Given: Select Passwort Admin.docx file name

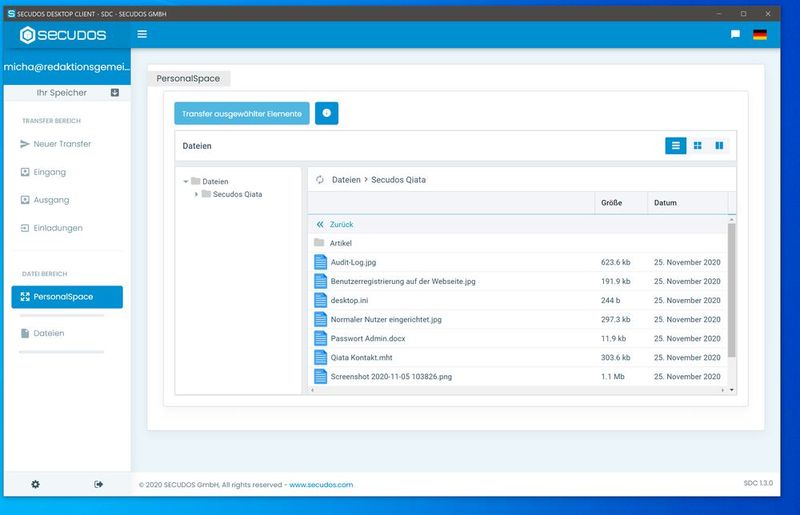Looking at the screenshot, I should (368, 338).
